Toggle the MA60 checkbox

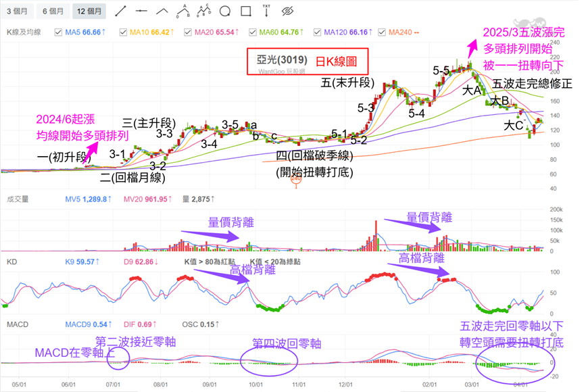tap(252, 32)
